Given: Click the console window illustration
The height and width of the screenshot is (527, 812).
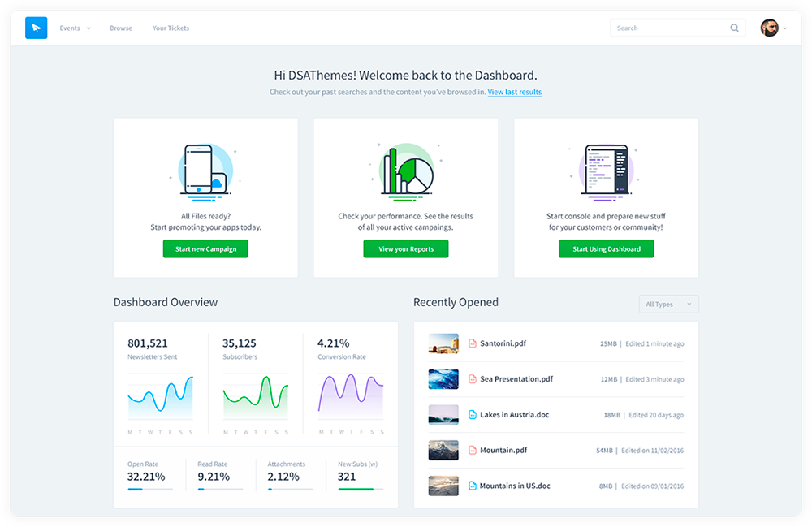Looking at the screenshot, I should click(x=607, y=171).
